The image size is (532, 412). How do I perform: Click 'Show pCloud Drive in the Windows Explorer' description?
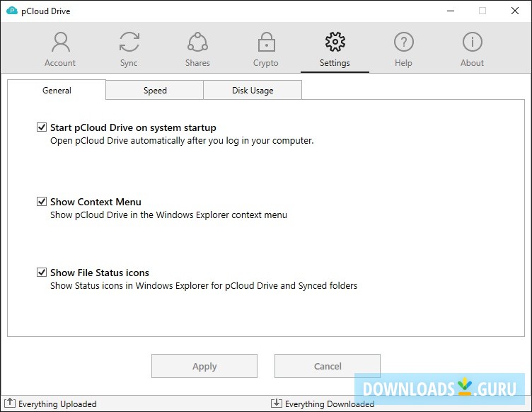point(168,214)
